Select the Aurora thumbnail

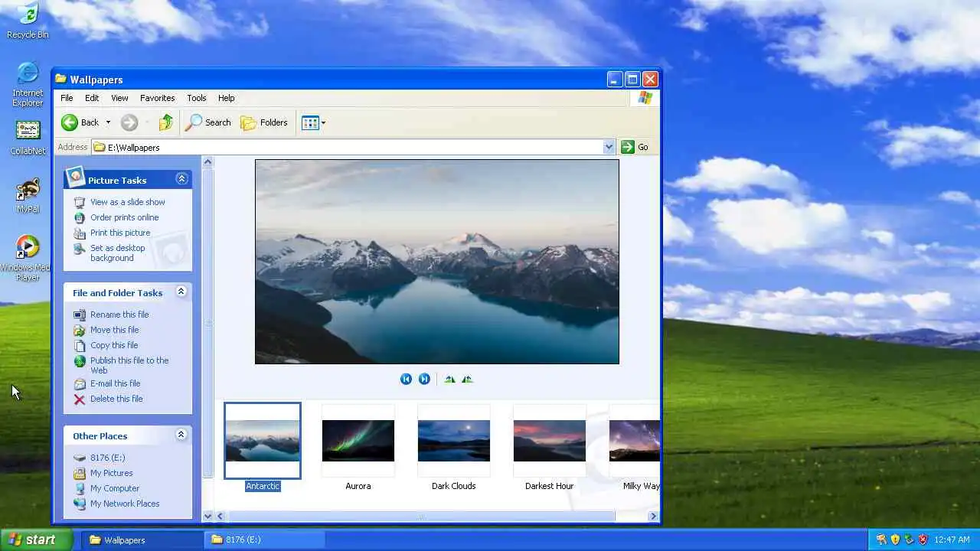358,441
